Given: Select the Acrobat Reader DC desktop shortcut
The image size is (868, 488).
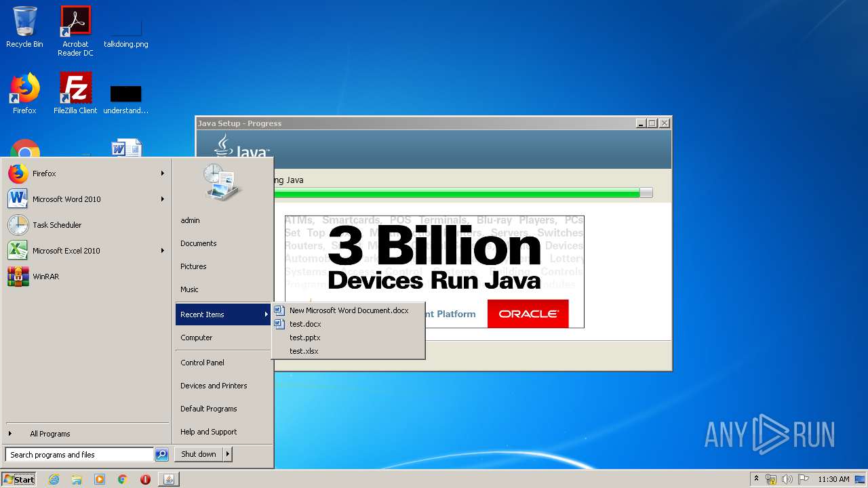Looking at the screenshot, I should point(75,31).
